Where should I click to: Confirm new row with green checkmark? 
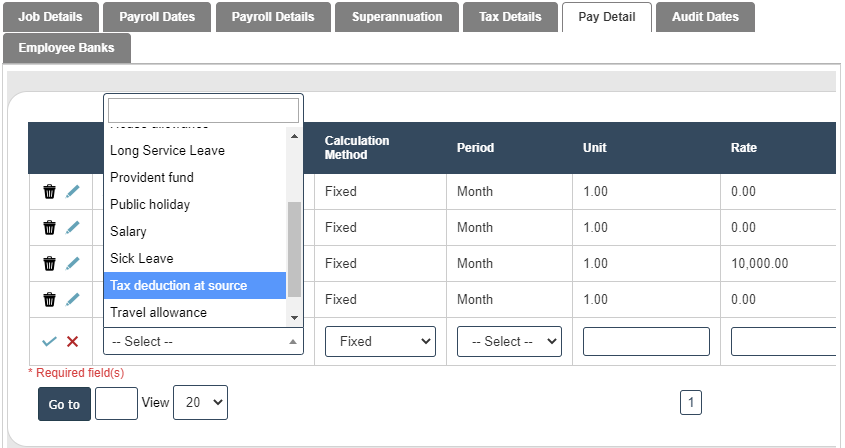(49, 342)
